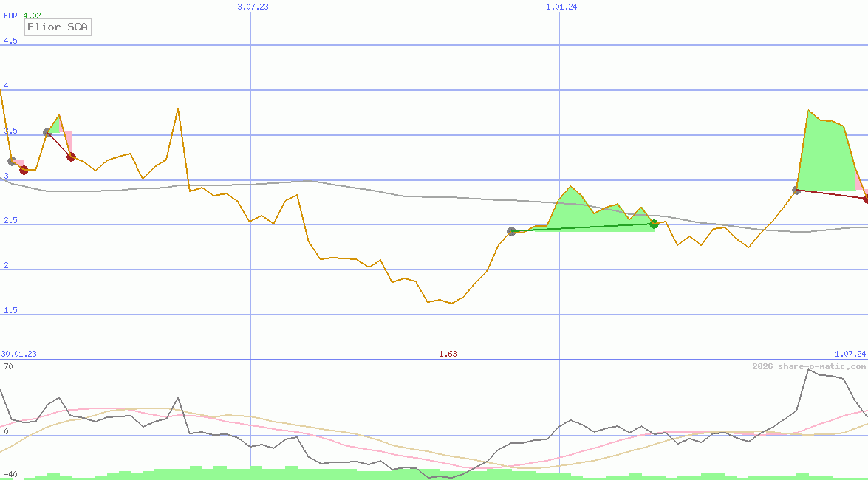Click the -40 oscillator axis label
The height and width of the screenshot is (480, 868).
[x=10, y=474]
